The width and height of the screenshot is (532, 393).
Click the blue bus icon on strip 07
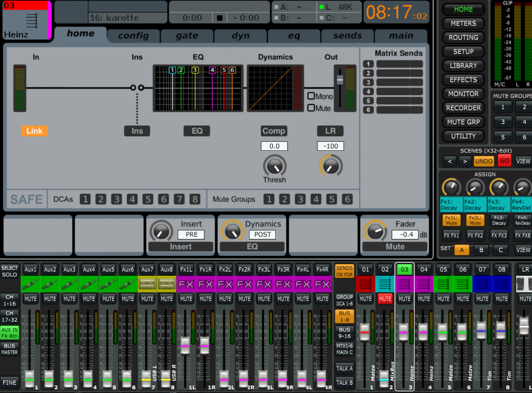pyautogui.click(x=483, y=284)
